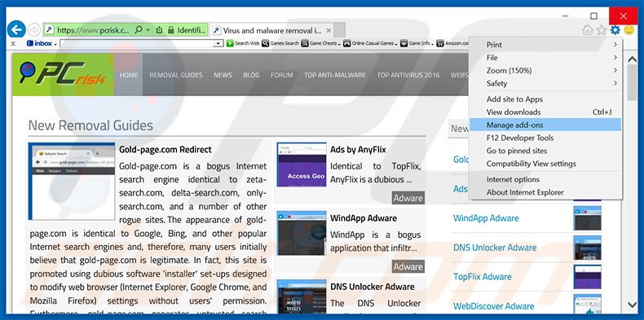Click the Gold-page.com Redirect thumbnail
The image size is (644, 320).
pyautogui.click(x=72, y=182)
